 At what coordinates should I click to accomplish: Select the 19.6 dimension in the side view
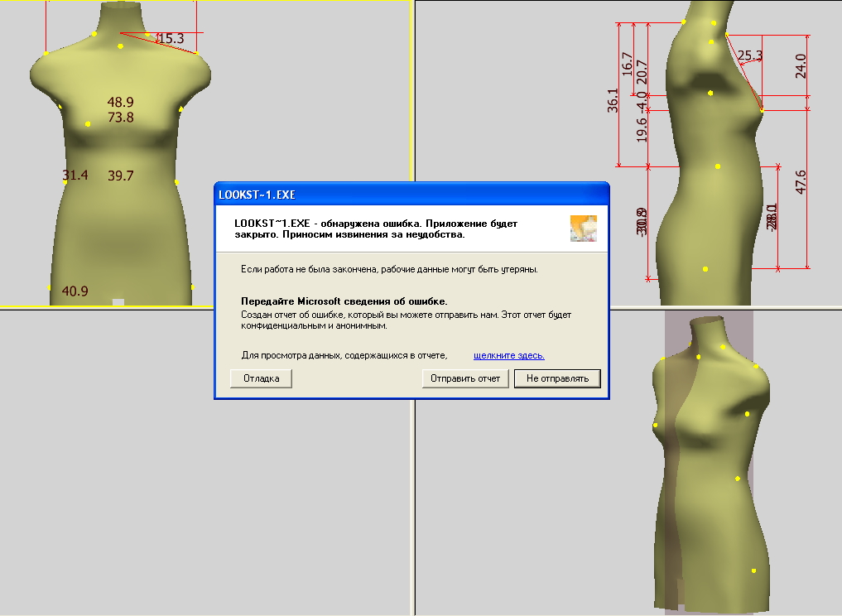[x=641, y=129]
